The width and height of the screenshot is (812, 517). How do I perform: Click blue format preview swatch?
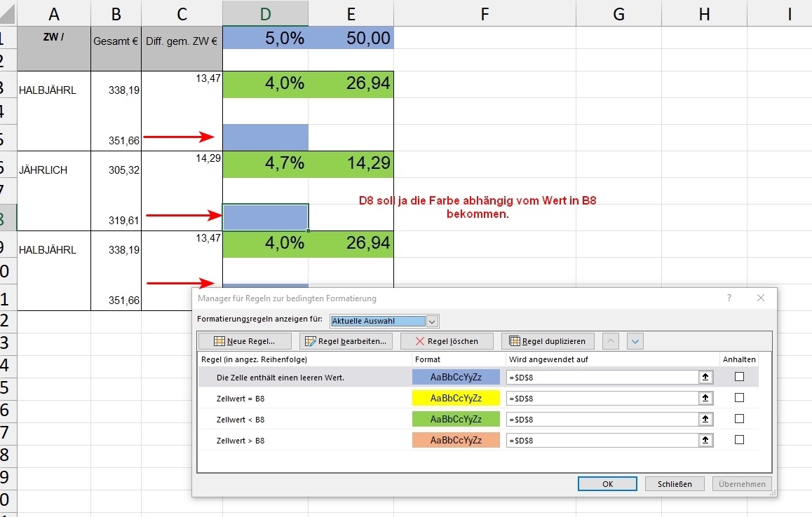456,377
